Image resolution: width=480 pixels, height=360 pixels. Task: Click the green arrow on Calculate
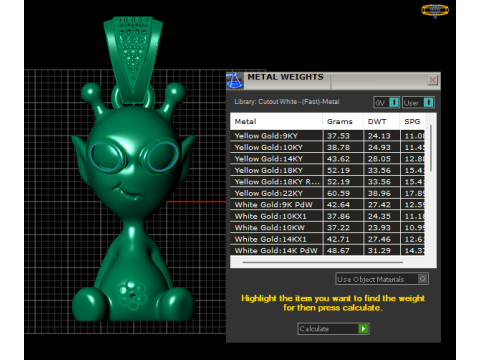[363, 329]
